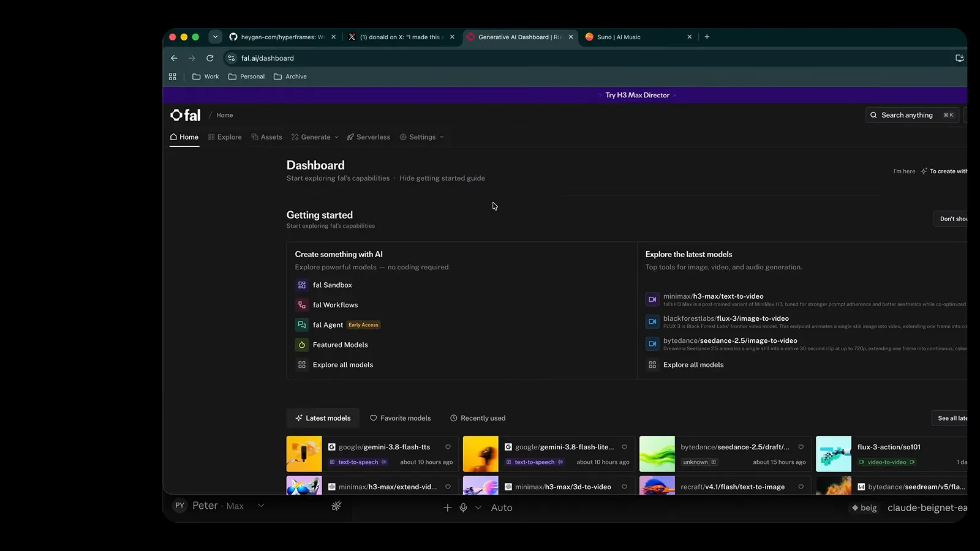The image size is (980, 551).
Task: Click the fal logo
Action: (x=186, y=115)
